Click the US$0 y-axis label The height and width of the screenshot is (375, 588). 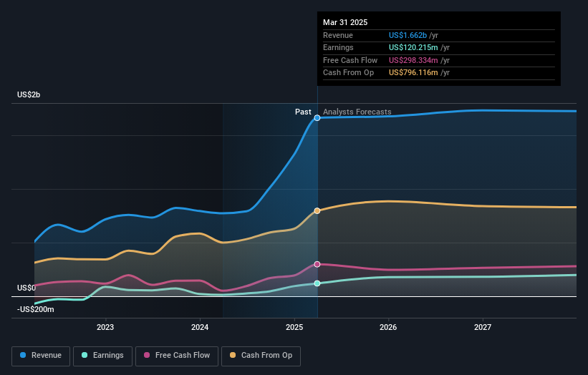[x=26, y=288]
